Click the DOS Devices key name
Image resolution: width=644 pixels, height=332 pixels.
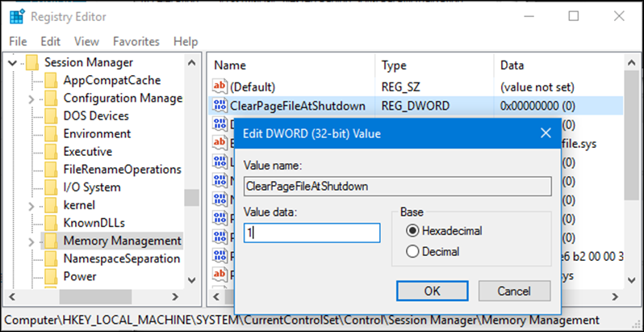[96, 116]
